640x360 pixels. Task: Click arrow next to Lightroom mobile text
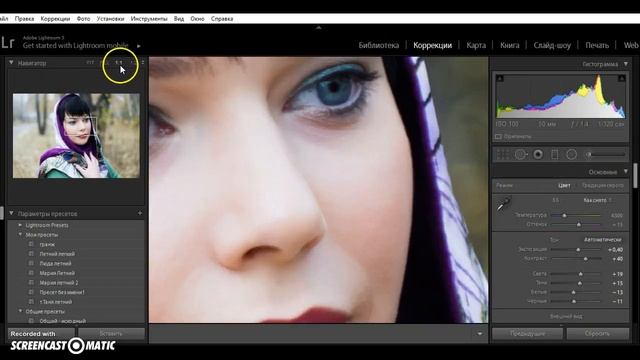click(139, 46)
